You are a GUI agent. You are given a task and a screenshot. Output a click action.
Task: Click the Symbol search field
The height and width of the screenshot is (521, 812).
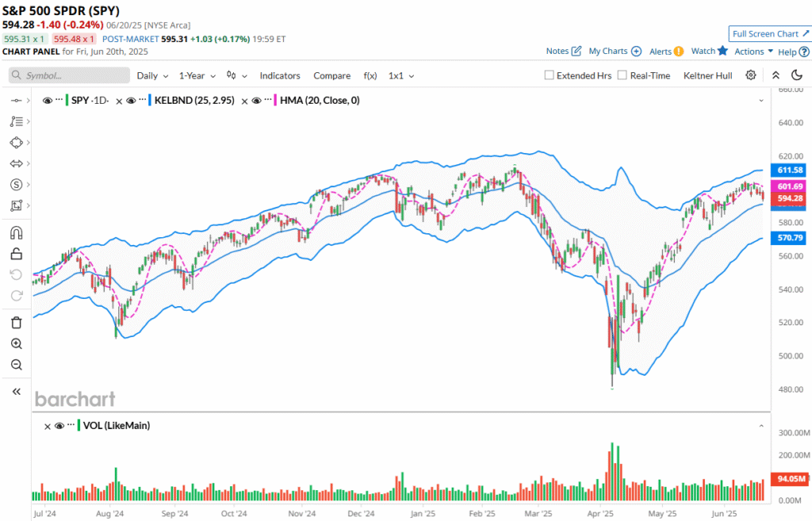70,75
